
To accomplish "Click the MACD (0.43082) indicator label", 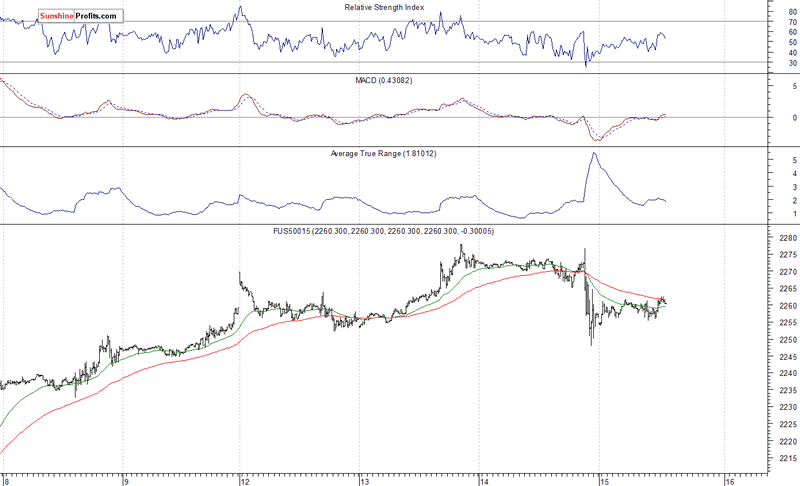I will (x=385, y=80).
